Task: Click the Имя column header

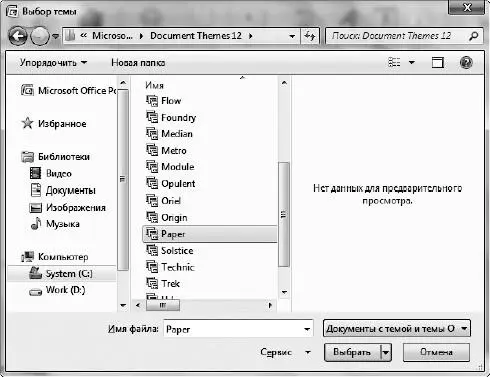Action: pyautogui.click(x=154, y=85)
